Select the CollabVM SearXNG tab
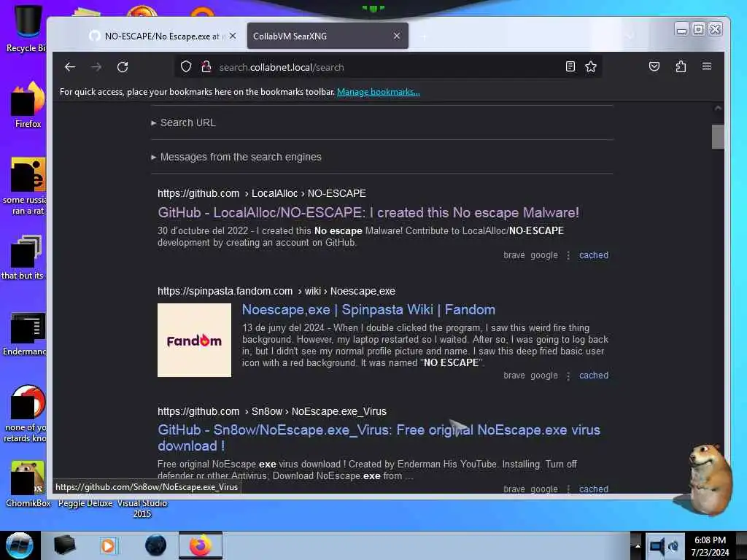The image size is (747, 560). (x=328, y=36)
